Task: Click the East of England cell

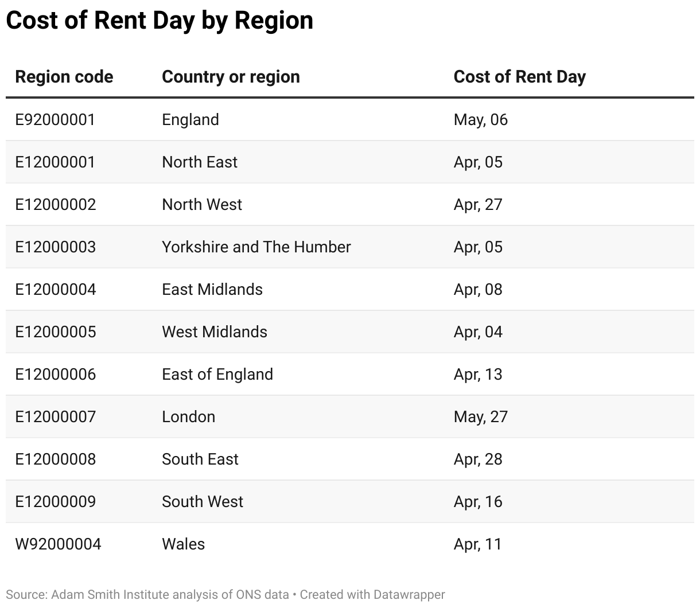Action: 217,374
